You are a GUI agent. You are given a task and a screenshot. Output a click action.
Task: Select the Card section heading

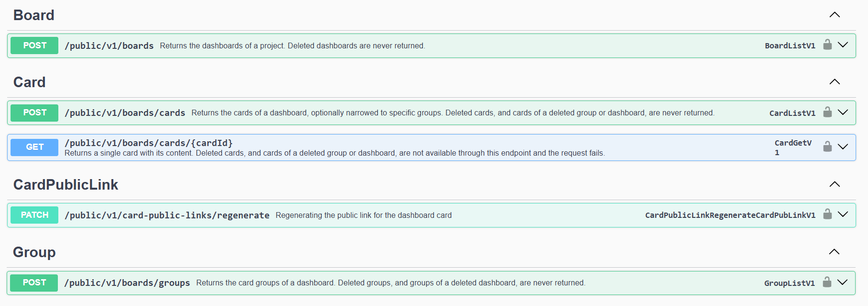30,82
